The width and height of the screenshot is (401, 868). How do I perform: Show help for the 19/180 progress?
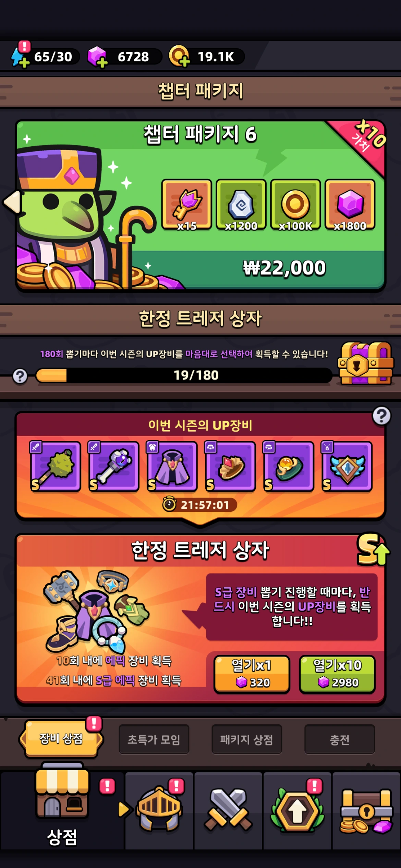20,376
